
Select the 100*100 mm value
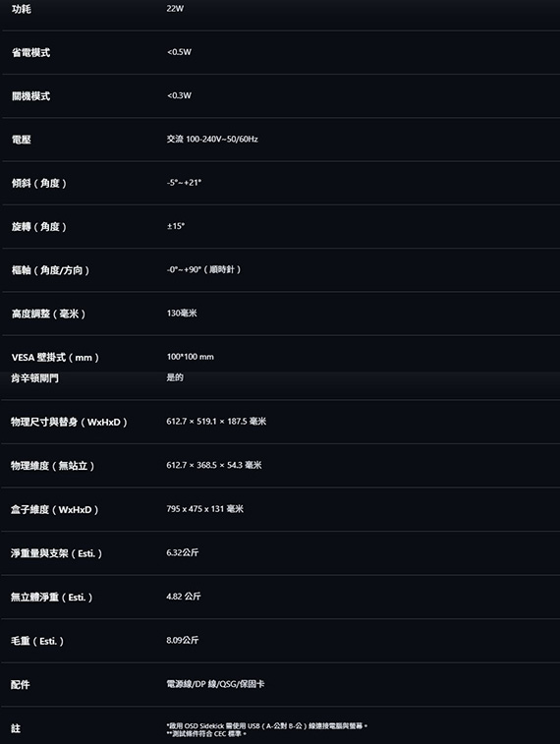pyautogui.click(x=191, y=357)
